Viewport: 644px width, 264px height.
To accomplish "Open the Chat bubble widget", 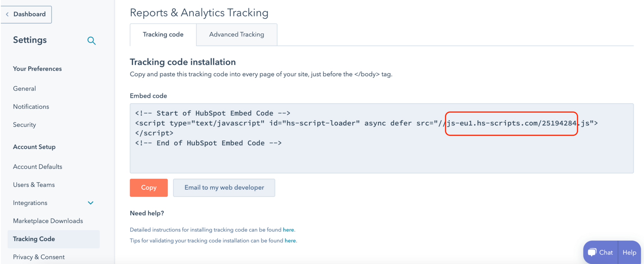I will tap(600, 252).
